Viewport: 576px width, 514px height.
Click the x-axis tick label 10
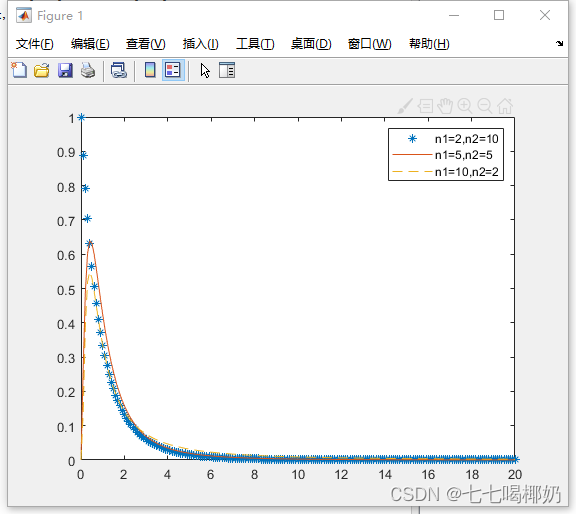coord(298,475)
